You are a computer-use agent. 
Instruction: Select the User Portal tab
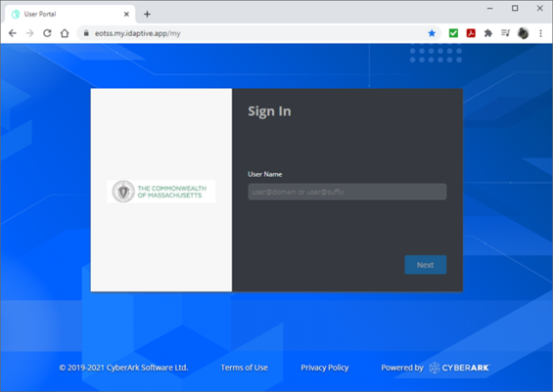click(x=69, y=14)
